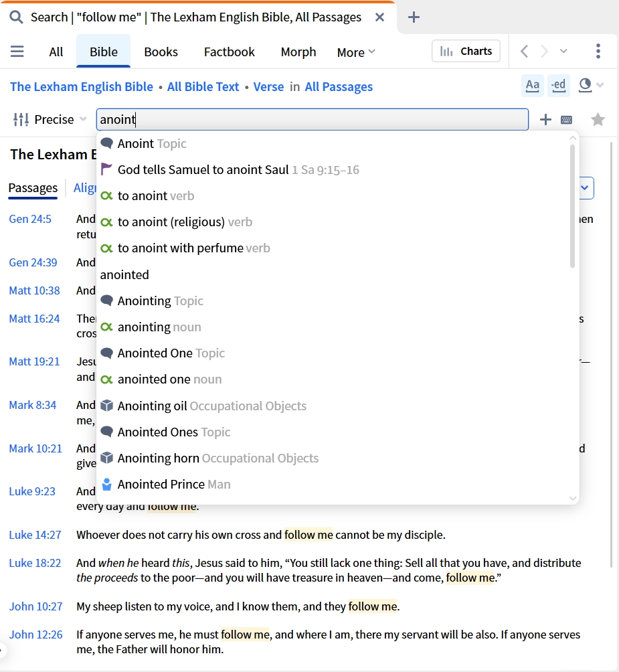Select the plain "anointed" suggestion

pos(334,274)
